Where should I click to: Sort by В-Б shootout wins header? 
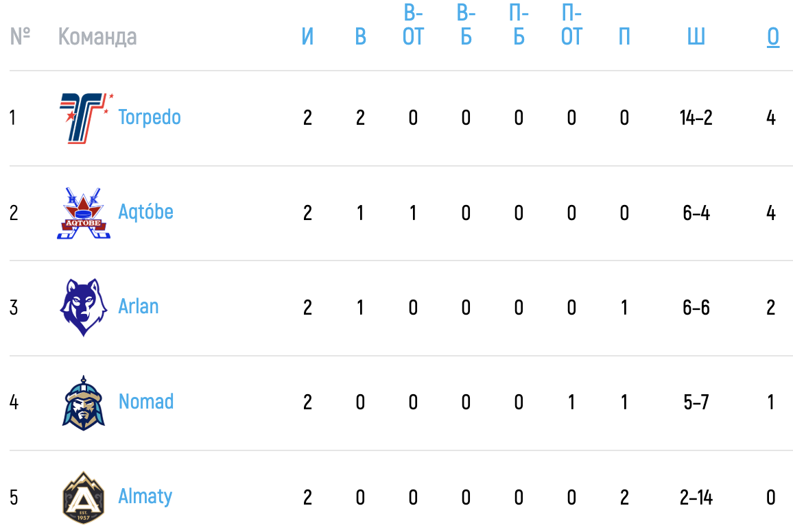click(466, 25)
